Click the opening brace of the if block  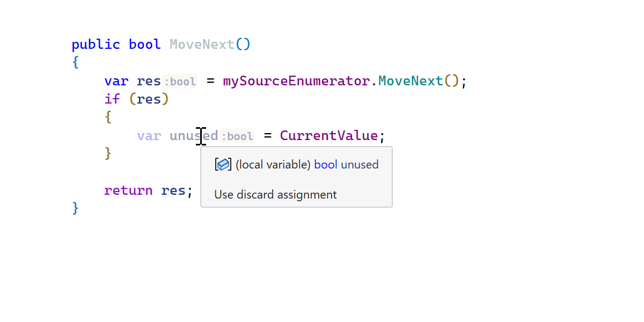[x=108, y=117]
